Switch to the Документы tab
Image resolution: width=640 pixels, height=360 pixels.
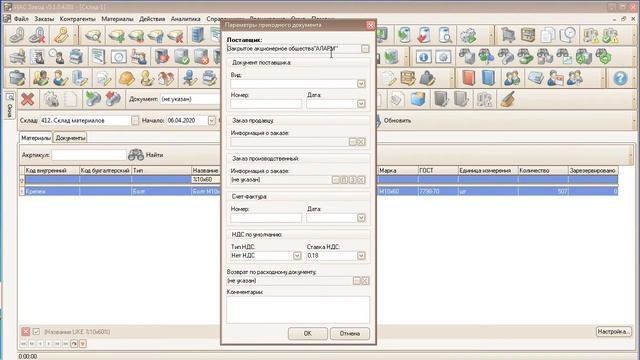click(70, 138)
